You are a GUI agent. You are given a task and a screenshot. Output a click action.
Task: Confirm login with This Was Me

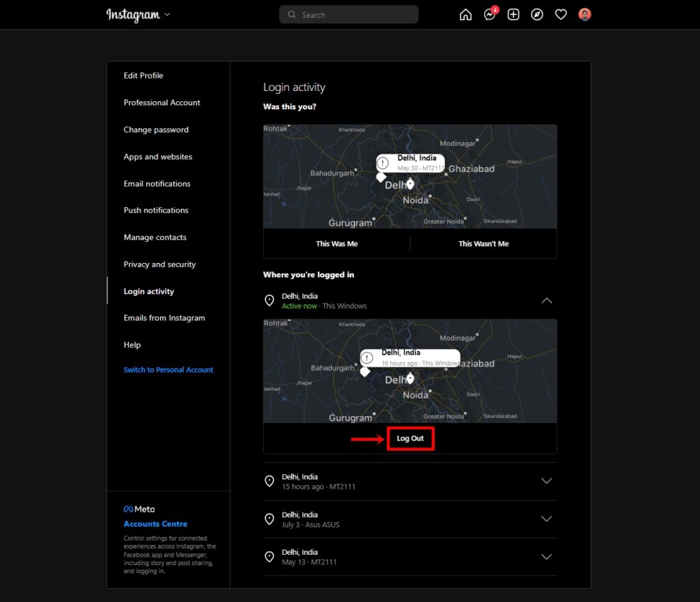tap(336, 243)
